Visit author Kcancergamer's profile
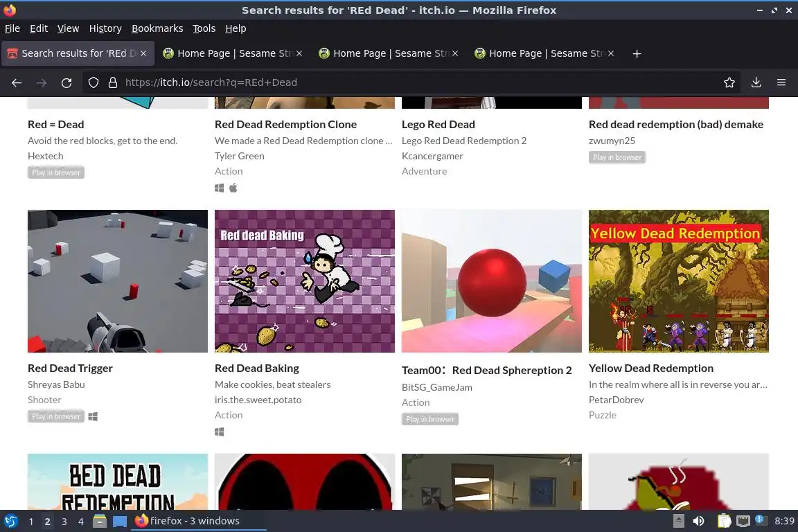798x532 pixels. pos(432,156)
